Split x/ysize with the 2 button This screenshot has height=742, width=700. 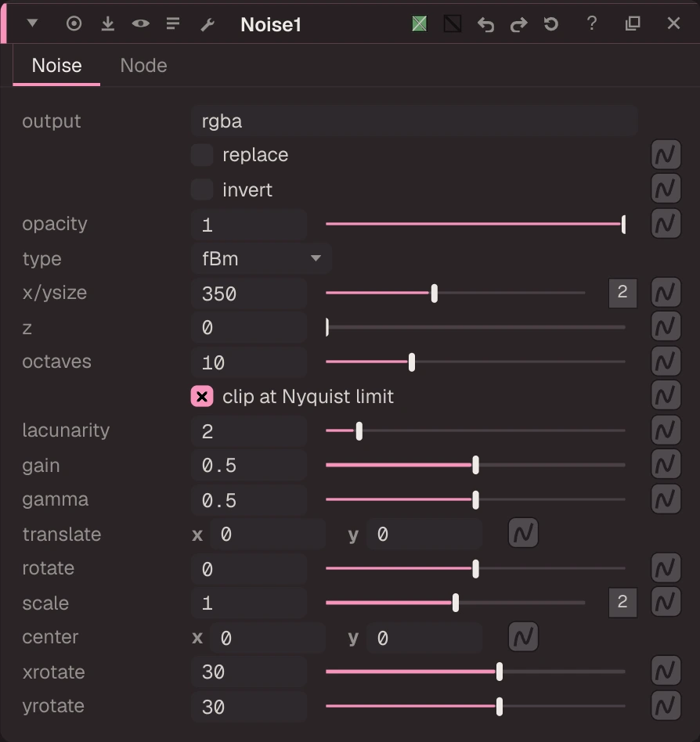(x=622, y=293)
